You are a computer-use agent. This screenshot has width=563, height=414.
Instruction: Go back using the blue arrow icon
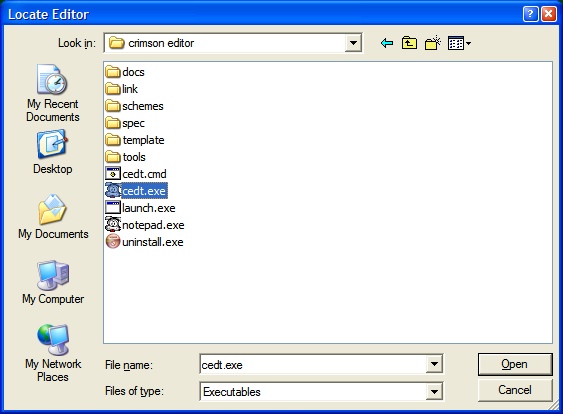point(387,43)
